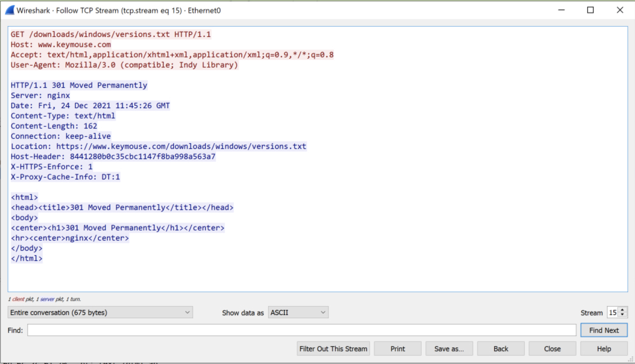Click the X-HTTPS-Enforce: 1 line
Screen dimensions: 635x364
52,167
